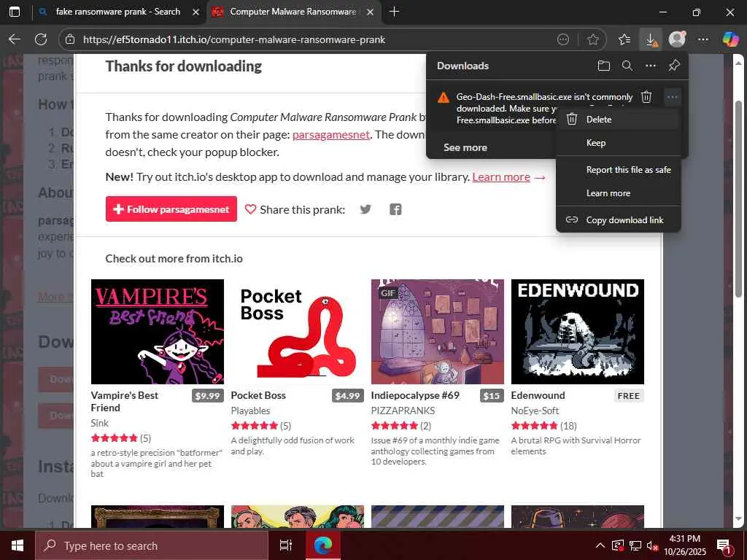View site information lock icon
Viewport: 747px width, 560px height.
tap(70, 39)
